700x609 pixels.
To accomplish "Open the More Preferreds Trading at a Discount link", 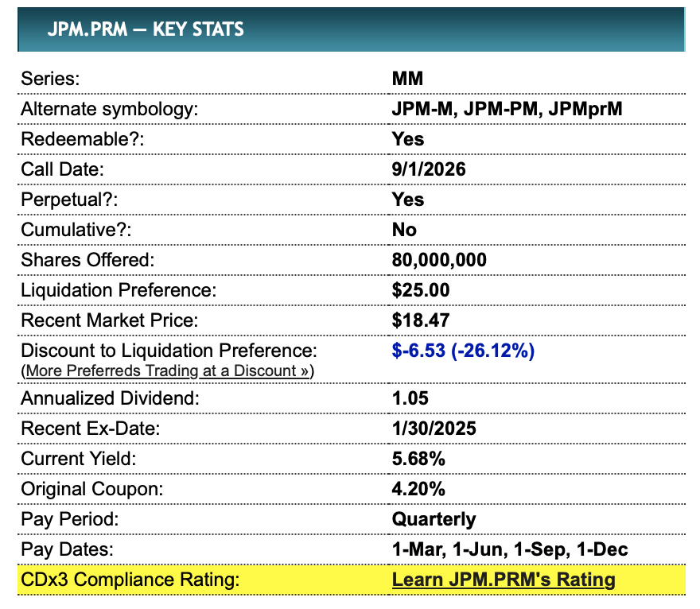I will tap(167, 370).
